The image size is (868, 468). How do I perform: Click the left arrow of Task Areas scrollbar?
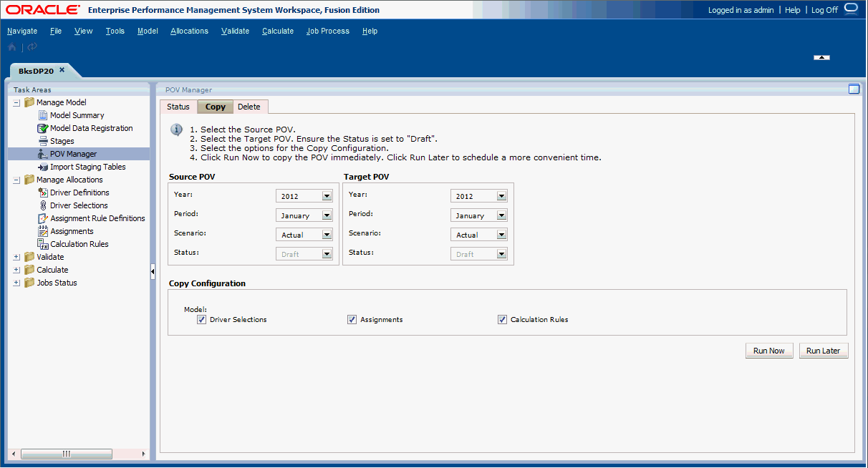tap(13, 454)
